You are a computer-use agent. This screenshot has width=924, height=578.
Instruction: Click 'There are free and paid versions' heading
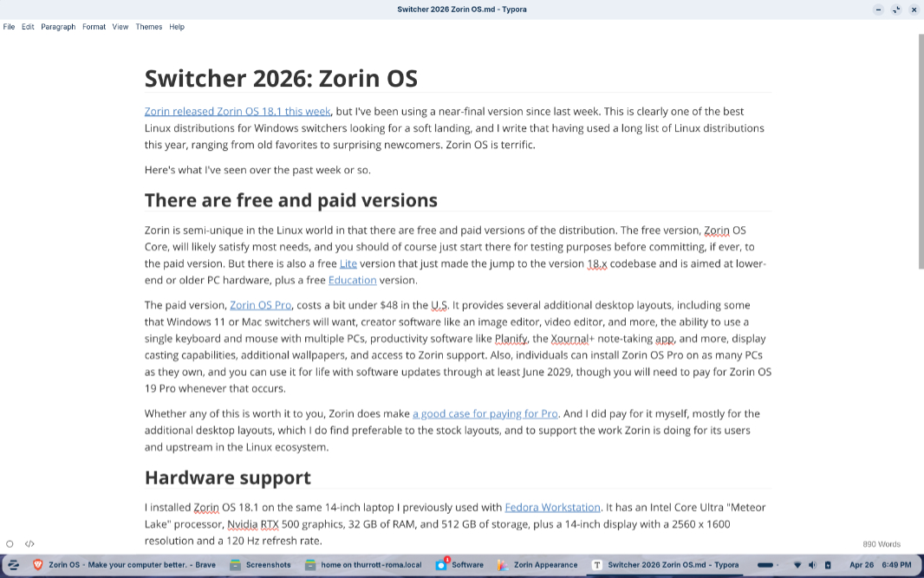pos(291,200)
